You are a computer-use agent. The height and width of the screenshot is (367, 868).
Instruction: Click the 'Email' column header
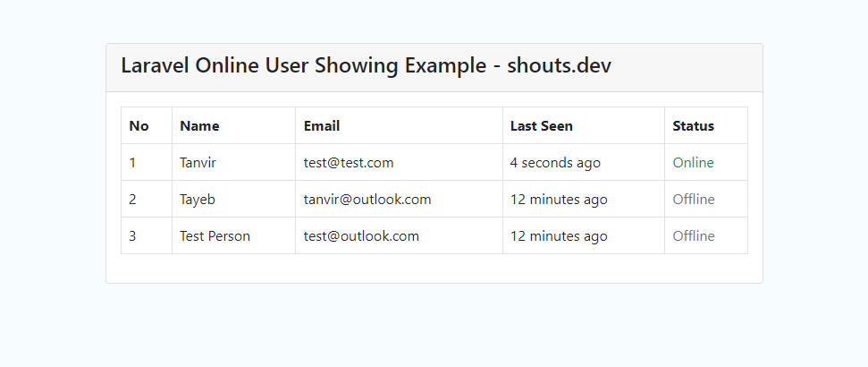pyautogui.click(x=322, y=126)
